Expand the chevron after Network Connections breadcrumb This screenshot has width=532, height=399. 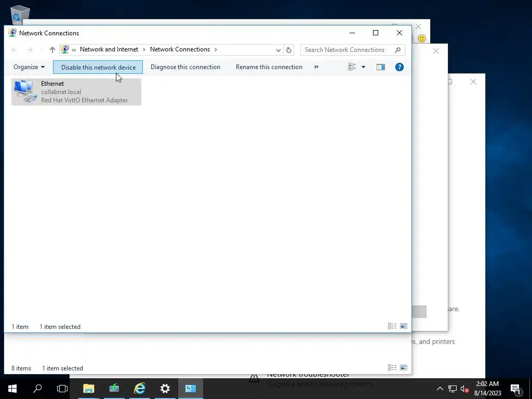tap(216, 49)
